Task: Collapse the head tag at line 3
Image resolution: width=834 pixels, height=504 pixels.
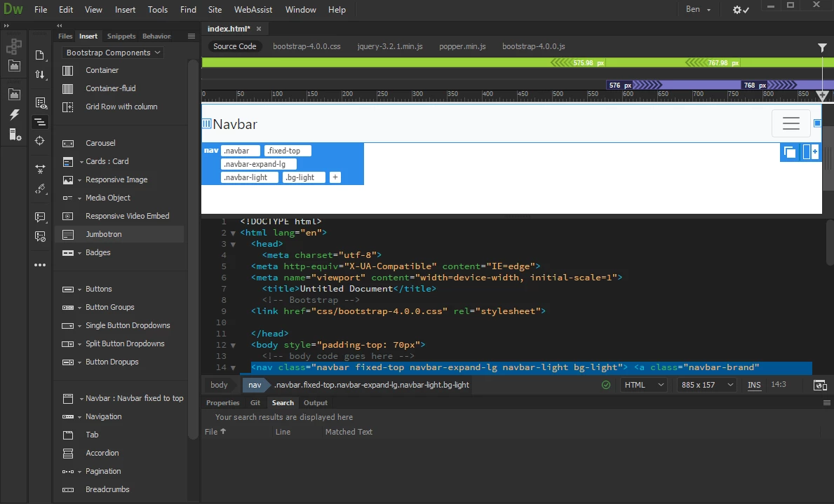Action: (x=233, y=244)
